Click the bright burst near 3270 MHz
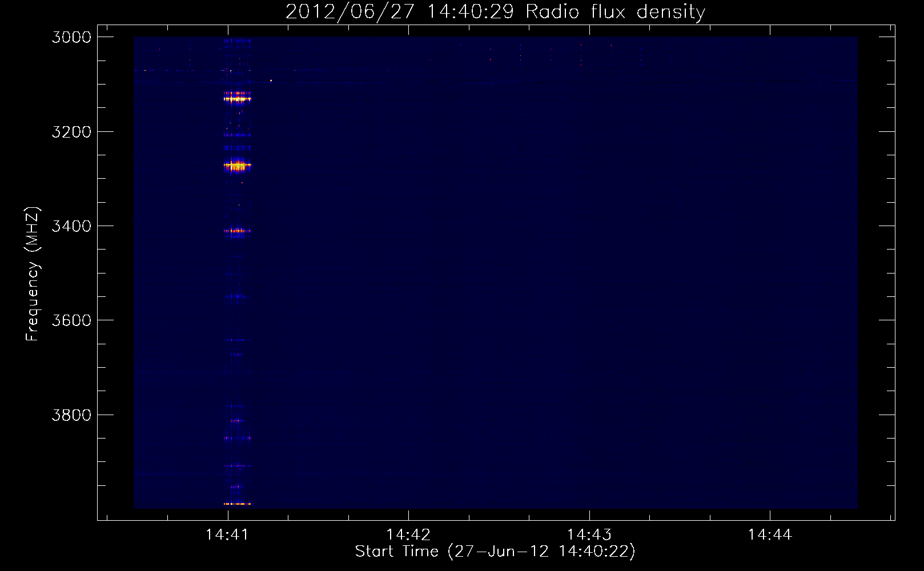The height and width of the screenshot is (571, 924). point(237,166)
